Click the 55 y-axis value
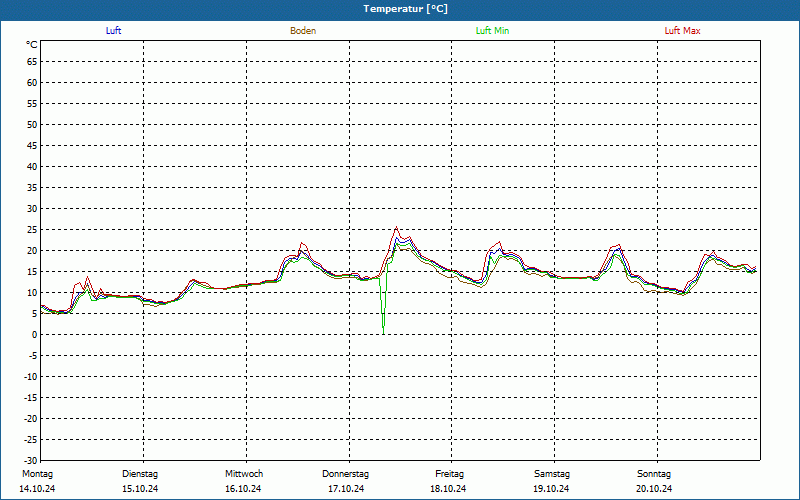Viewport: 800px width, 500px height. [x=32, y=104]
